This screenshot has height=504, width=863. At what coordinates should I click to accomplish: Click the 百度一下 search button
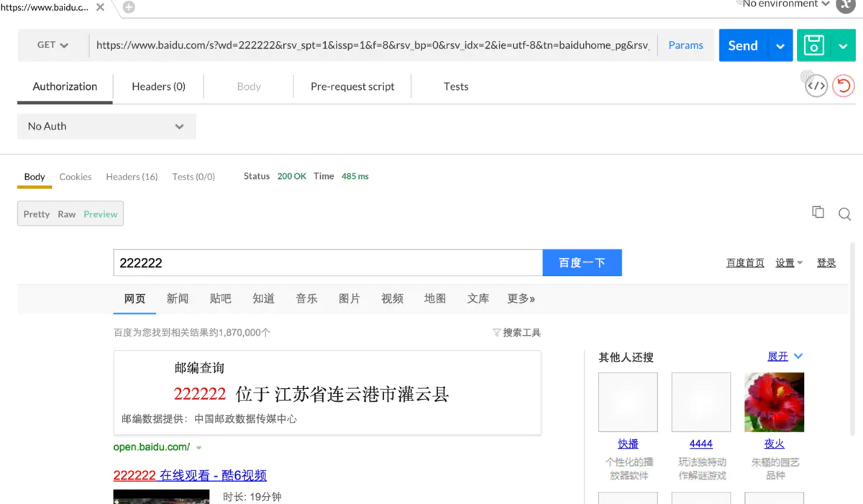coord(583,262)
